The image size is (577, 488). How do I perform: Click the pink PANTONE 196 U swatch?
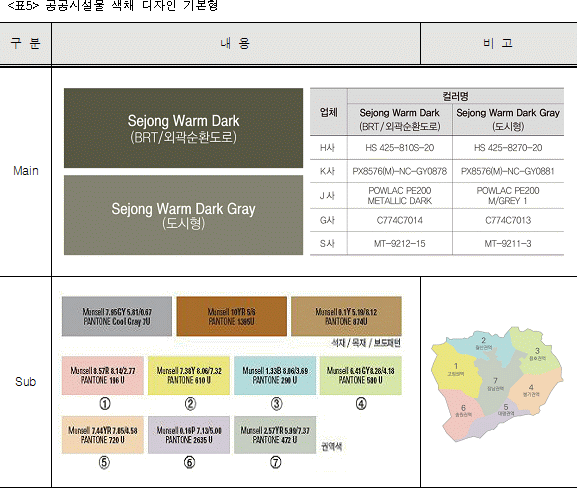coord(103,375)
